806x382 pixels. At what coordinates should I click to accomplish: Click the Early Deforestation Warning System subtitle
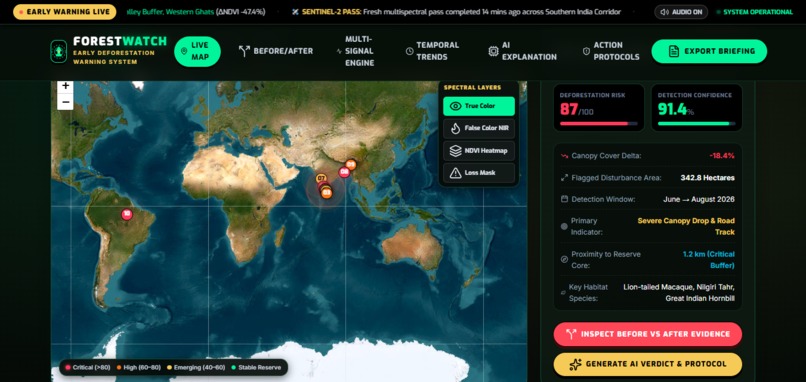pyautogui.click(x=114, y=57)
